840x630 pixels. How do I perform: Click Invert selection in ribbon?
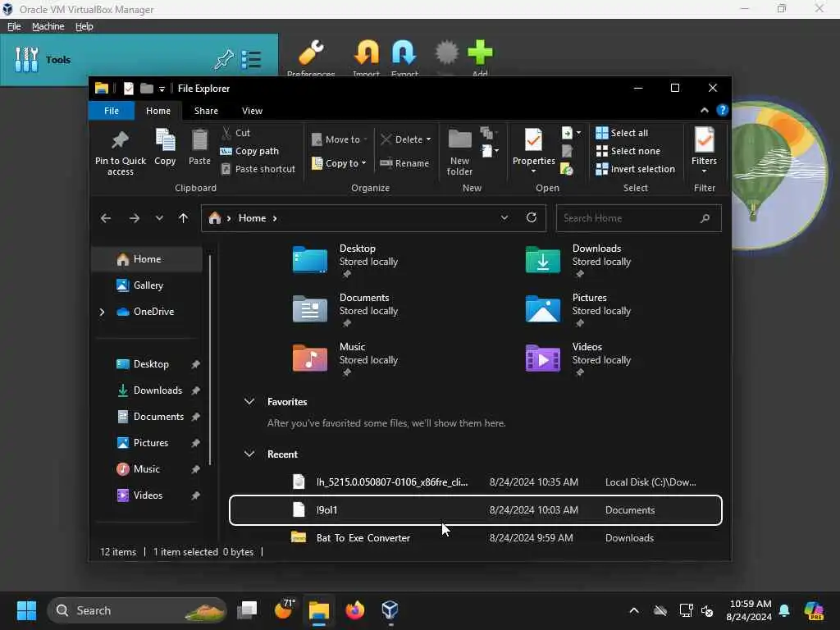(636, 169)
